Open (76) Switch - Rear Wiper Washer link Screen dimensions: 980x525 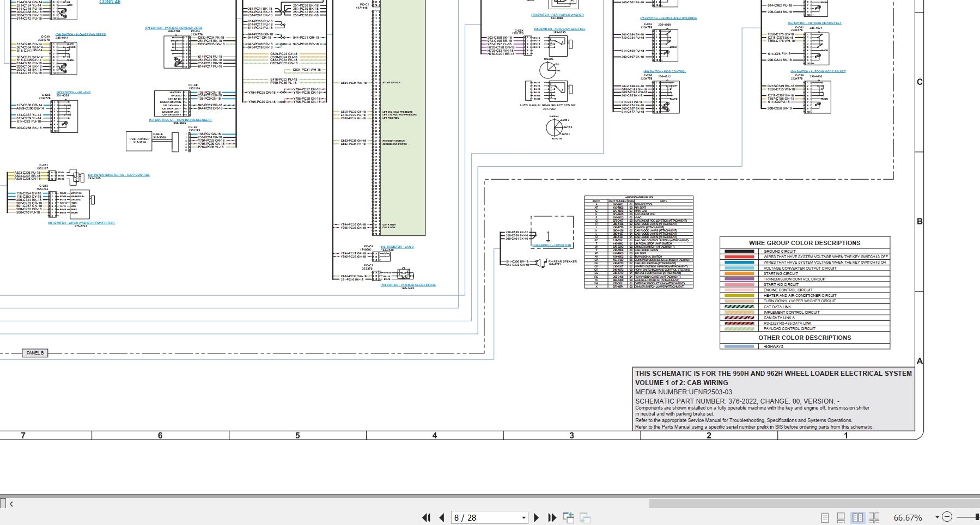tap(557, 15)
